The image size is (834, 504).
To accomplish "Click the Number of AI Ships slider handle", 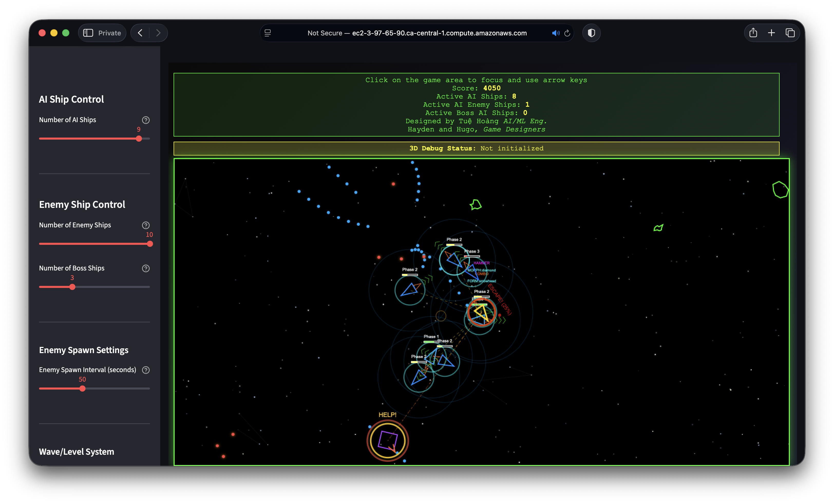I will click(138, 138).
